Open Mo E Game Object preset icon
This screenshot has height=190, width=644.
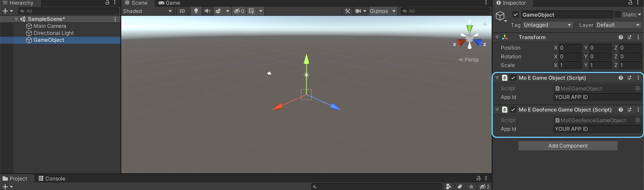pyautogui.click(x=630, y=78)
